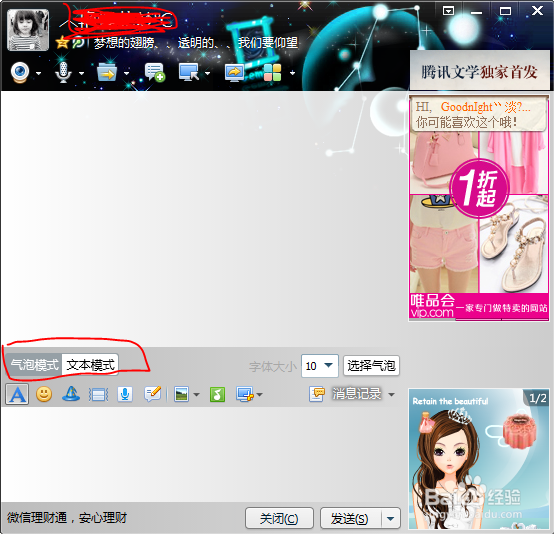Click the screen sharing presentation icon
554x534 pixels.
(234, 73)
